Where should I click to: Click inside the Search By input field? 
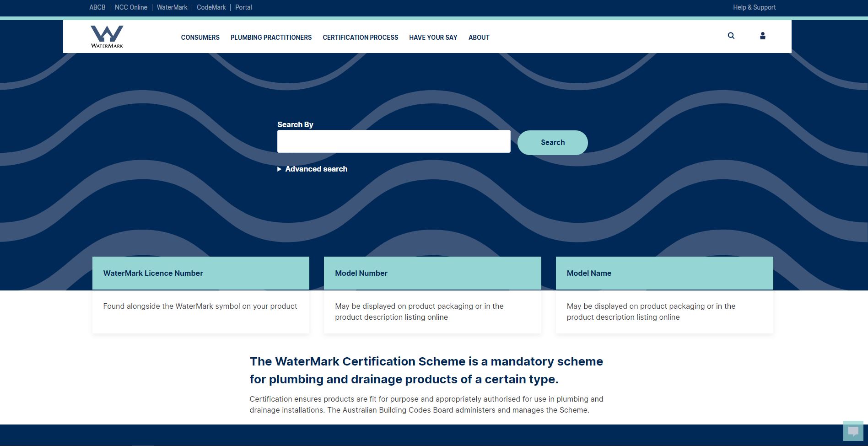coord(394,141)
